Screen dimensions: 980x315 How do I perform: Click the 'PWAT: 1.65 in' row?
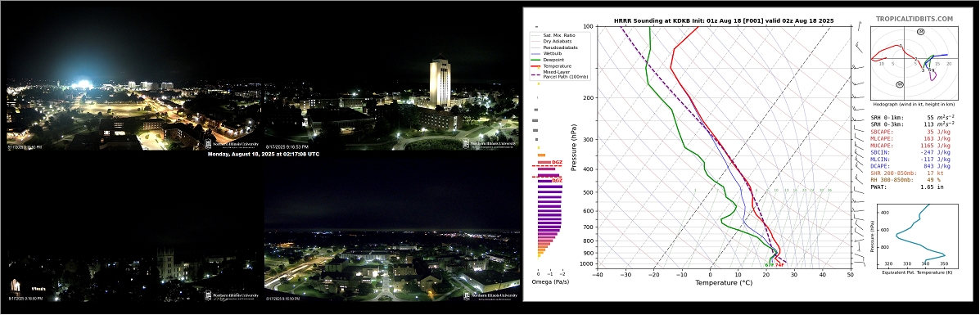click(906, 187)
